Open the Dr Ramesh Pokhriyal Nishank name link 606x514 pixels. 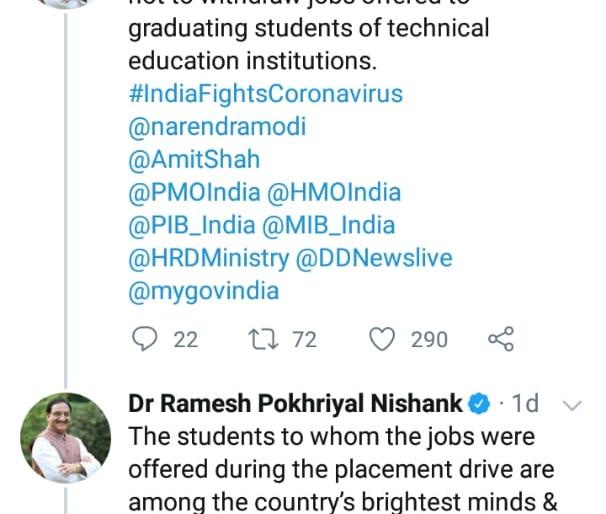(x=295, y=404)
